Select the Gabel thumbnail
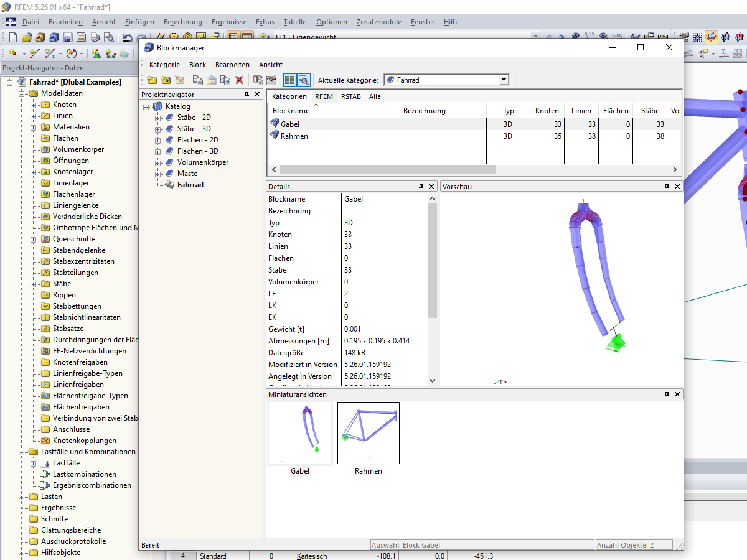This screenshot has width=747, height=560. (300, 433)
